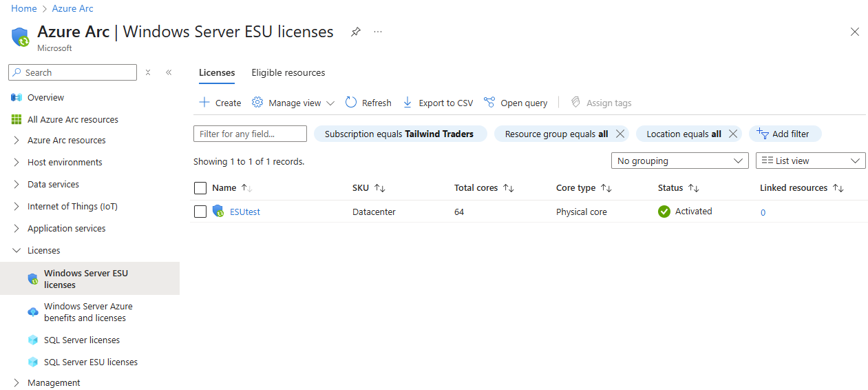The image size is (868, 390).
Task: Switch to the Eligible resources tab
Action: [x=288, y=72]
